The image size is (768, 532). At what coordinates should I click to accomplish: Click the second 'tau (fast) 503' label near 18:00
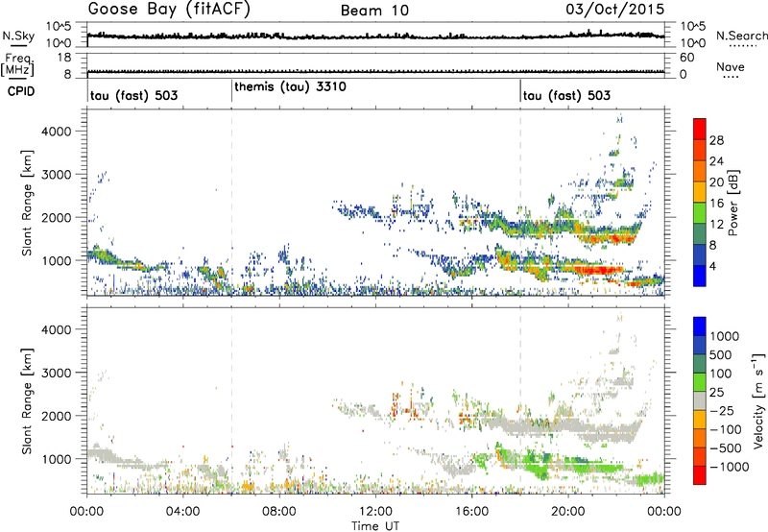[x=566, y=95]
